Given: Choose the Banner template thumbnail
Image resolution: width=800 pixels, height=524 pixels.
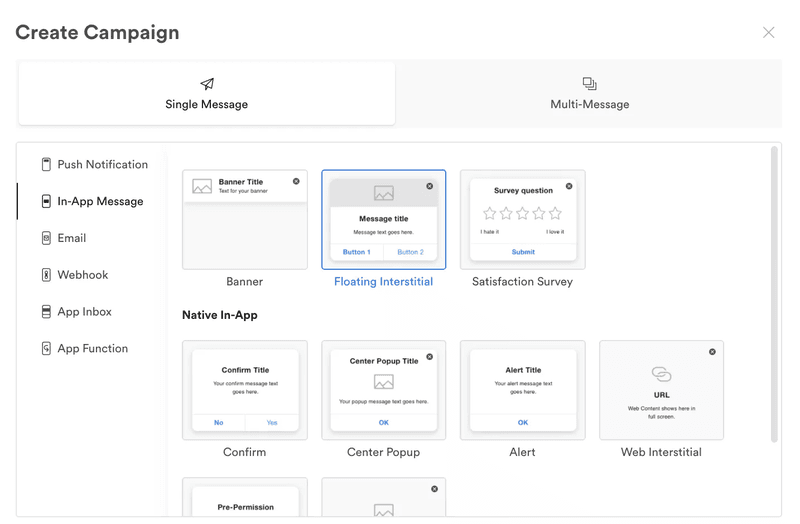Looking at the screenshot, I should tap(245, 220).
